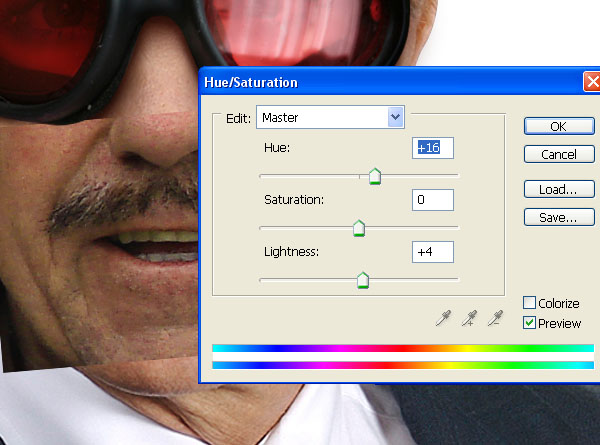Click the dropdown arrow next to Master
The height and width of the screenshot is (445, 600).
(x=395, y=117)
